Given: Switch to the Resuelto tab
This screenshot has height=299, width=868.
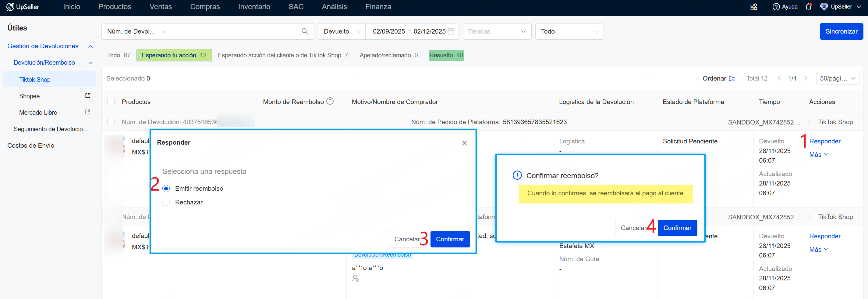Looking at the screenshot, I should 446,55.
